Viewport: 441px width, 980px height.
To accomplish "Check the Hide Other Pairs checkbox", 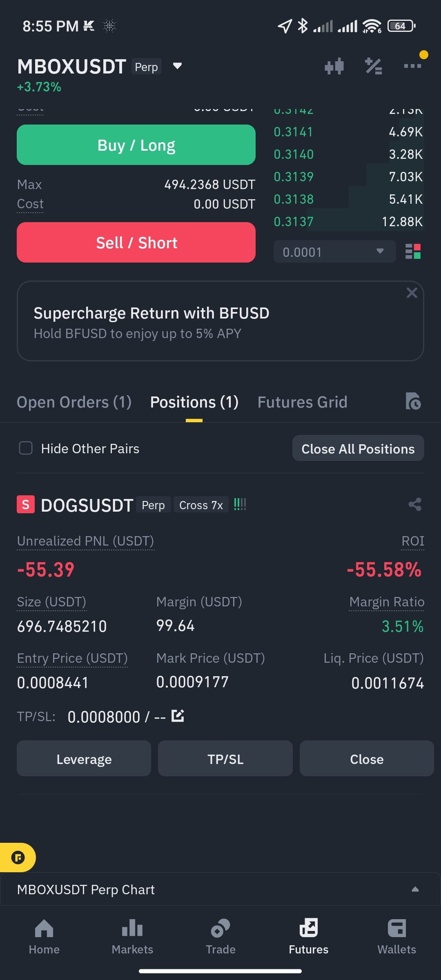I will click(x=26, y=448).
